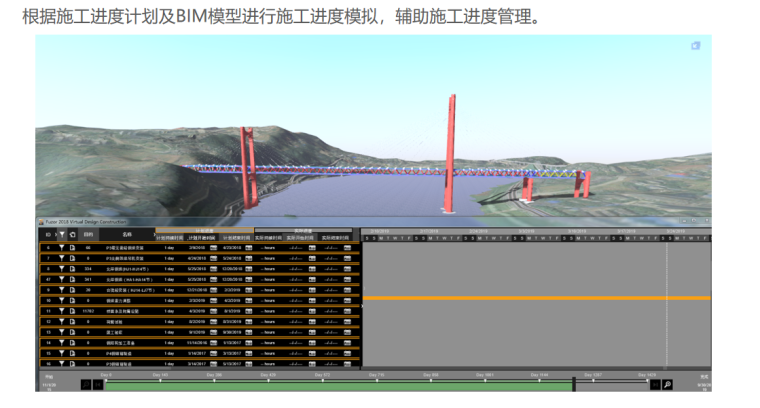Jump to timeline end button
The image size is (760, 408).
[x=654, y=384]
